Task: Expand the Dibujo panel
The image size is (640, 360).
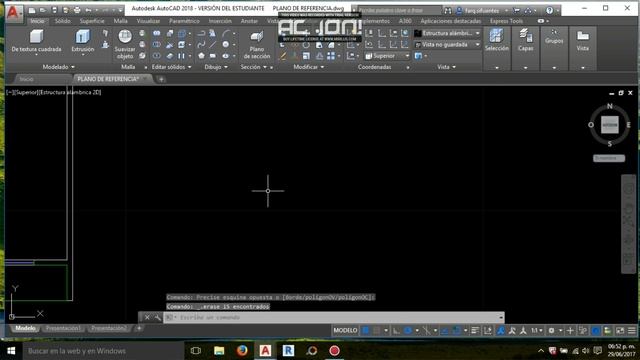Action: (x=216, y=67)
